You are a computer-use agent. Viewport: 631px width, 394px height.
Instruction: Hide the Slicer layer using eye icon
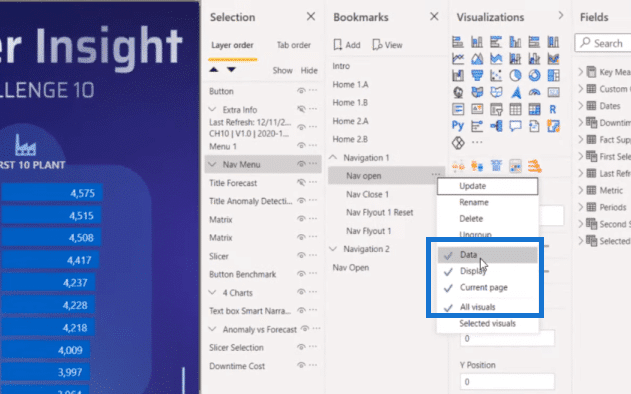point(301,256)
